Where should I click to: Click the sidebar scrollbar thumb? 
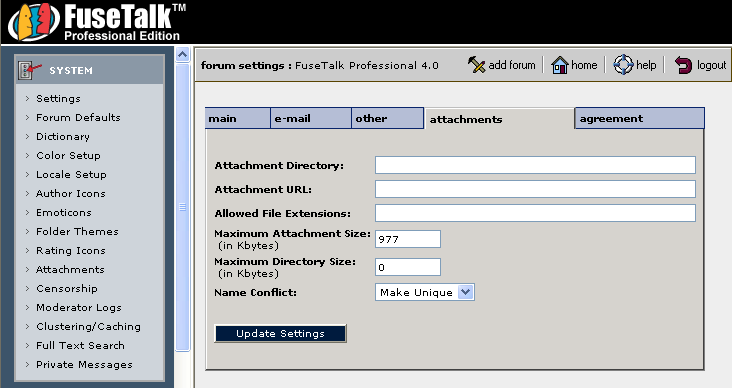coord(183,207)
